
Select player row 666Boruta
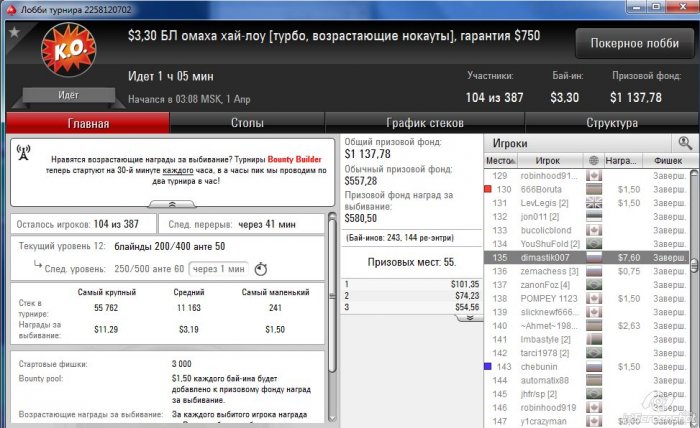click(x=586, y=189)
